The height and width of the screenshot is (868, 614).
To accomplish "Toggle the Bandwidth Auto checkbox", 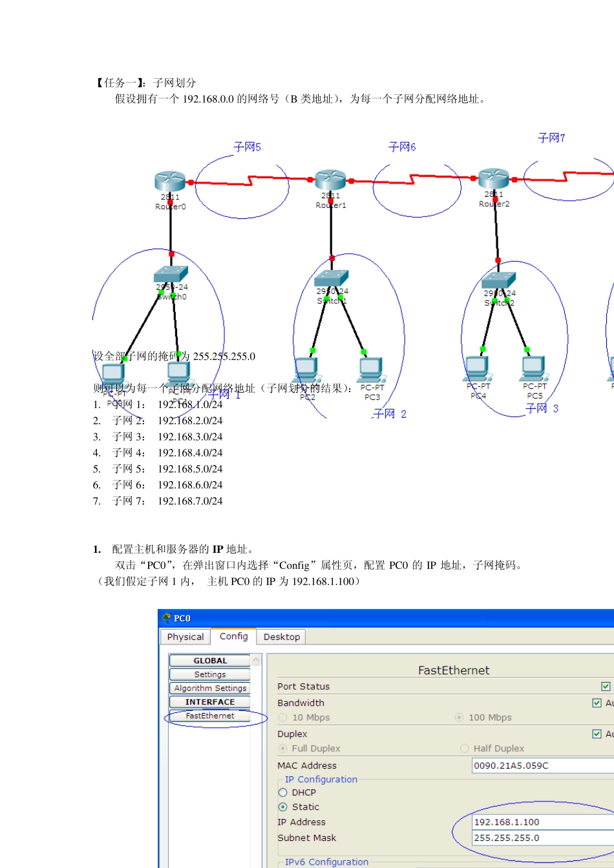I will coord(597,703).
